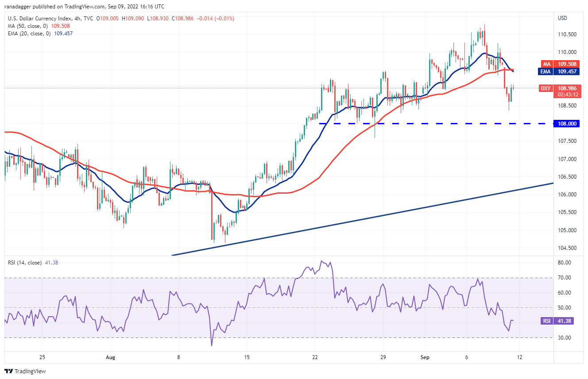Viewport: 588px width, 379px height.
Task: Click the 50.00 RSI scale label
Action: tap(563, 308)
